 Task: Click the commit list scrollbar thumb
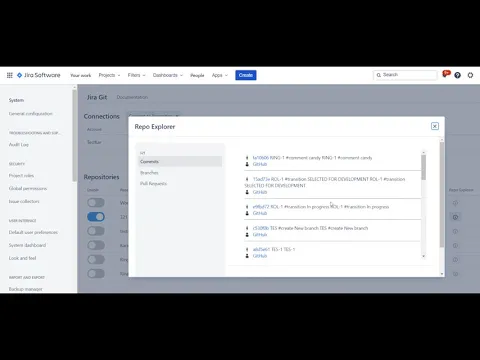[423, 167]
